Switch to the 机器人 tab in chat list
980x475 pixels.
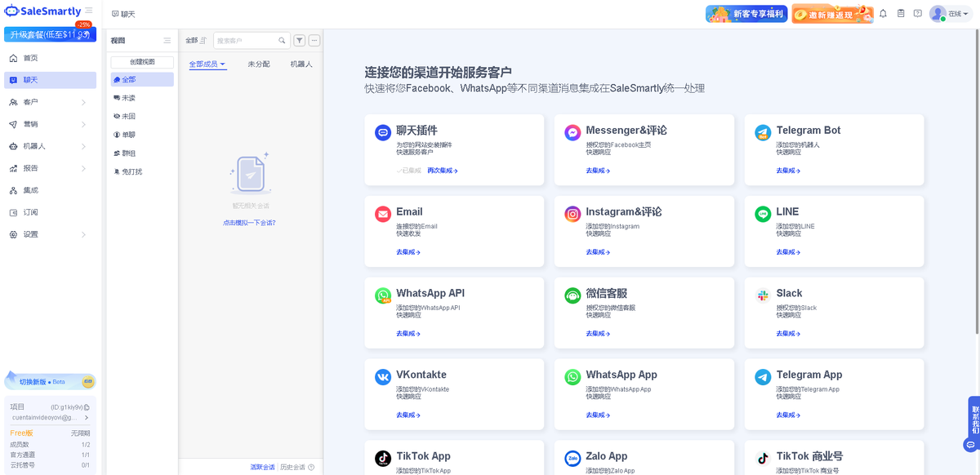coord(301,64)
